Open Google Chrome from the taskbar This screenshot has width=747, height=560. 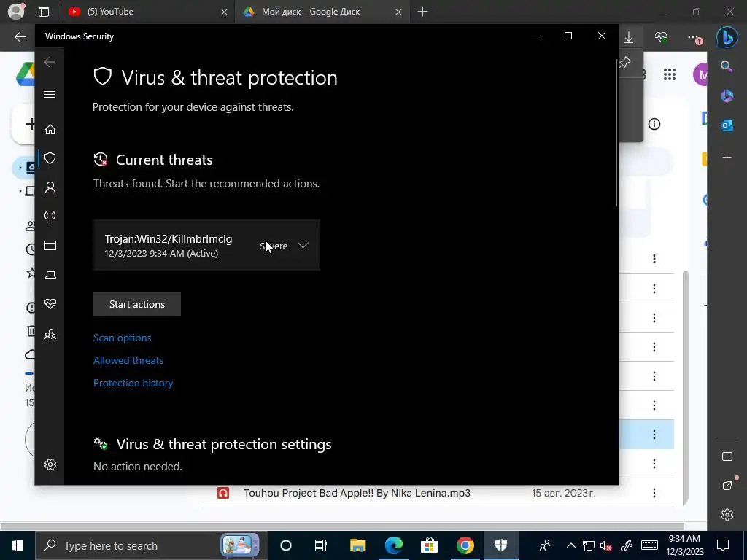click(465, 545)
